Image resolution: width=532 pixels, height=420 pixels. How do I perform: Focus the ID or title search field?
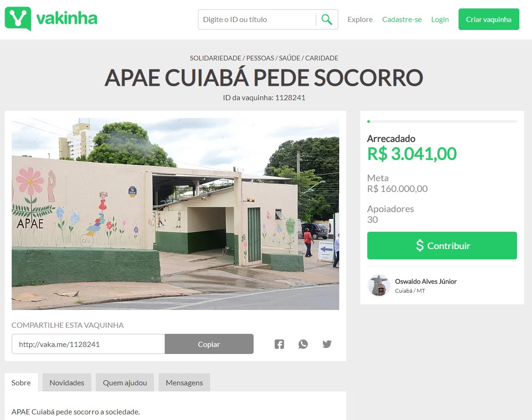[x=257, y=19]
